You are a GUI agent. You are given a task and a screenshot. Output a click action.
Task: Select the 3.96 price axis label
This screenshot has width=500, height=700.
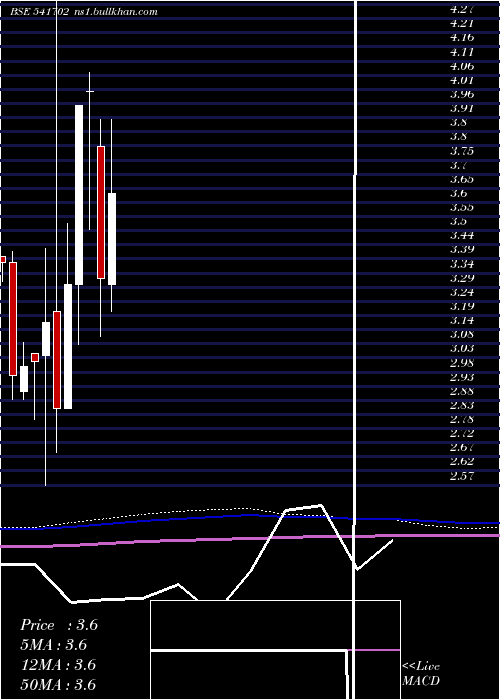pyautogui.click(x=462, y=95)
